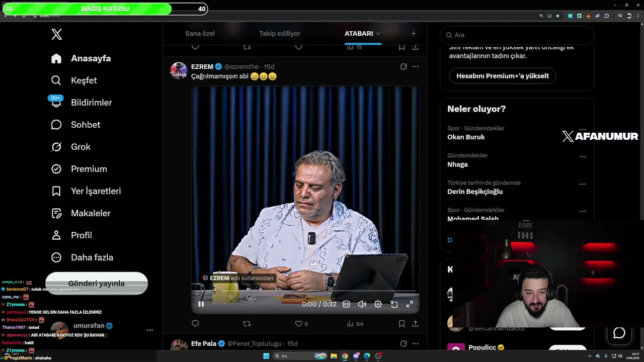Open the Okan Buruk trending topic

coord(466,137)
